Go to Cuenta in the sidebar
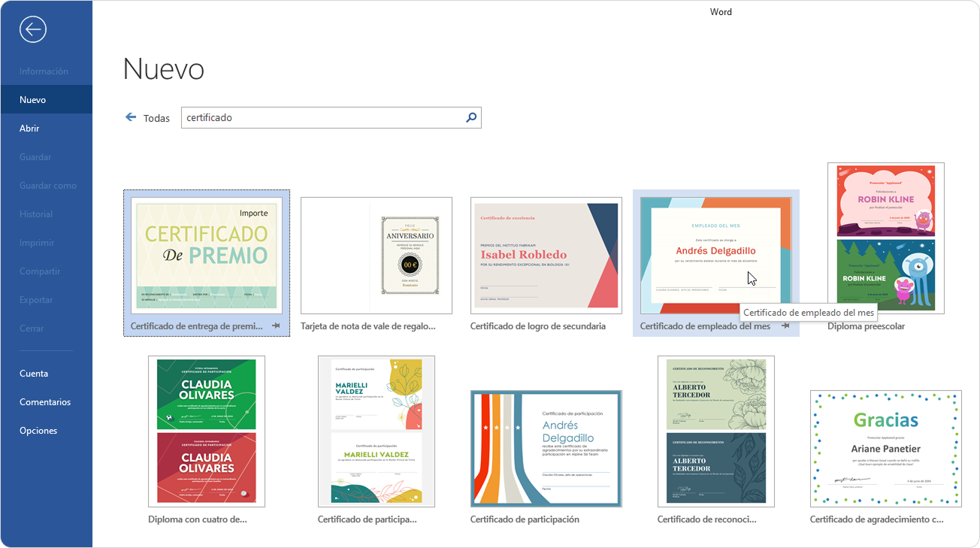The height and width of the screenshot is (548, 980). click(34, 374)
